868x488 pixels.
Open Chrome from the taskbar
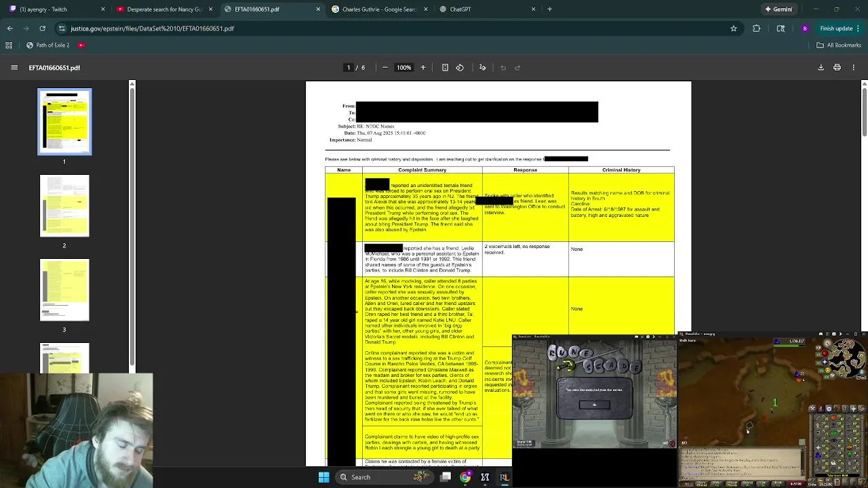point(465,477)
